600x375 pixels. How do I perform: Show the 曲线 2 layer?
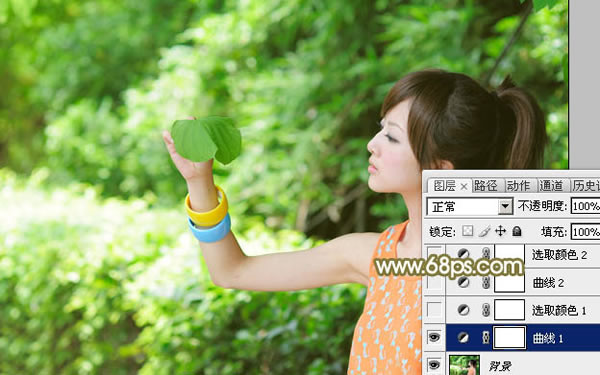point(434,282)
